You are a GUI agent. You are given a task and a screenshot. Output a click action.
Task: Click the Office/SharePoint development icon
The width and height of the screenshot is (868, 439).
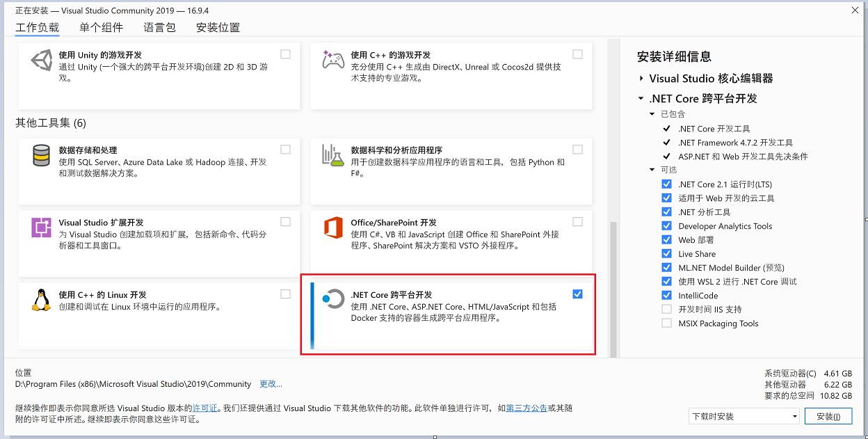click(x=333, y=228)
